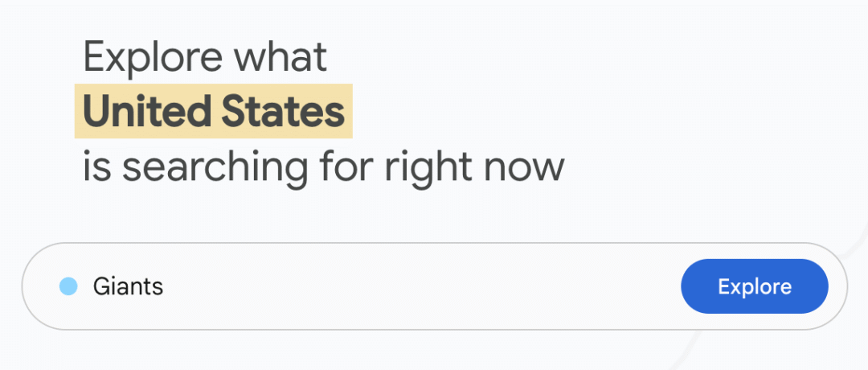Click the word "searching" in the heading
868x370 pixels.
tap(215, 166)
